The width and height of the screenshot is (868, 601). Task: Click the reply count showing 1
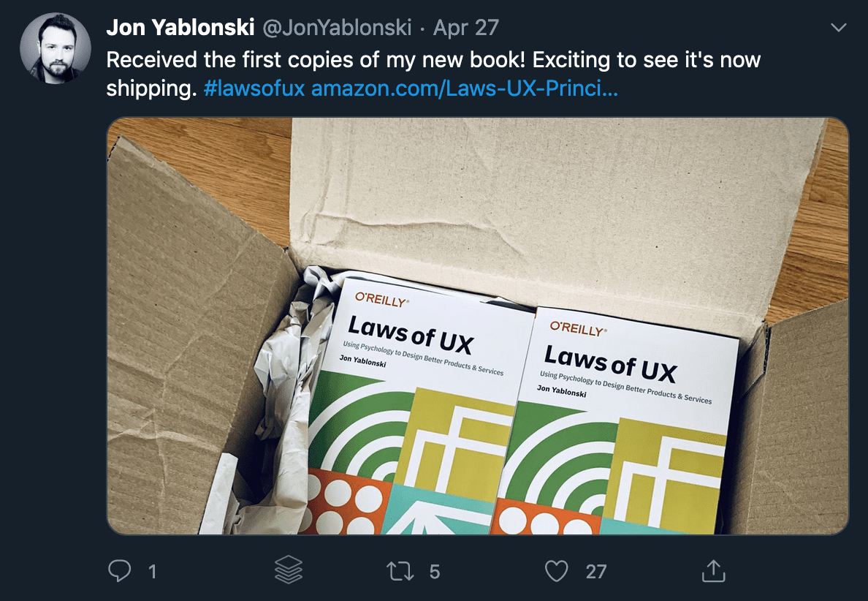pos(152,572)
